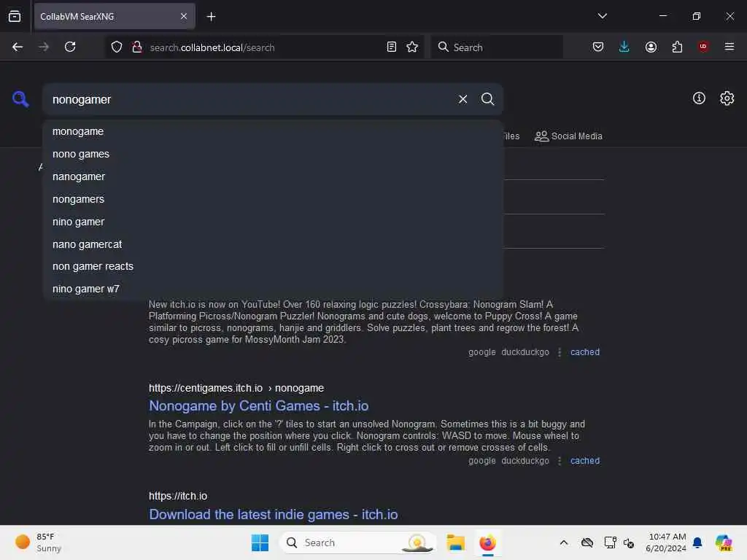This screenshot has width=747, height=560.
Task: Open the uBlock Origin extension icon
Action: [x=703, y=47]
